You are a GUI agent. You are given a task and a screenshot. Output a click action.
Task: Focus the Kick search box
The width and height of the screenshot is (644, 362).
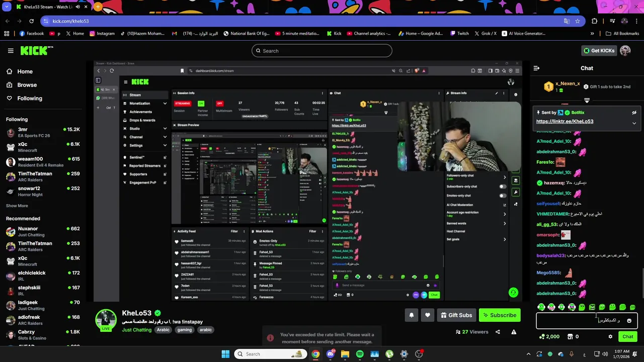tap(322, 51)
